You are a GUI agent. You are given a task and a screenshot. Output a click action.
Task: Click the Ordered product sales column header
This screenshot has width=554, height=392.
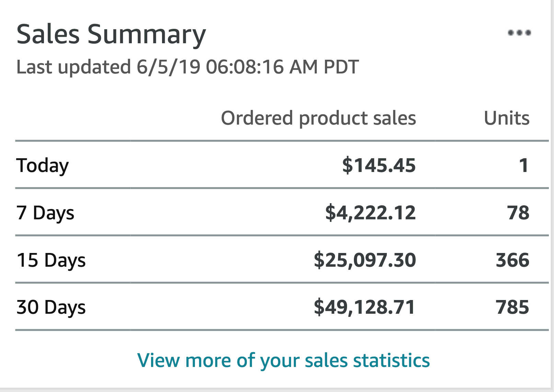(x=319, y=118)
